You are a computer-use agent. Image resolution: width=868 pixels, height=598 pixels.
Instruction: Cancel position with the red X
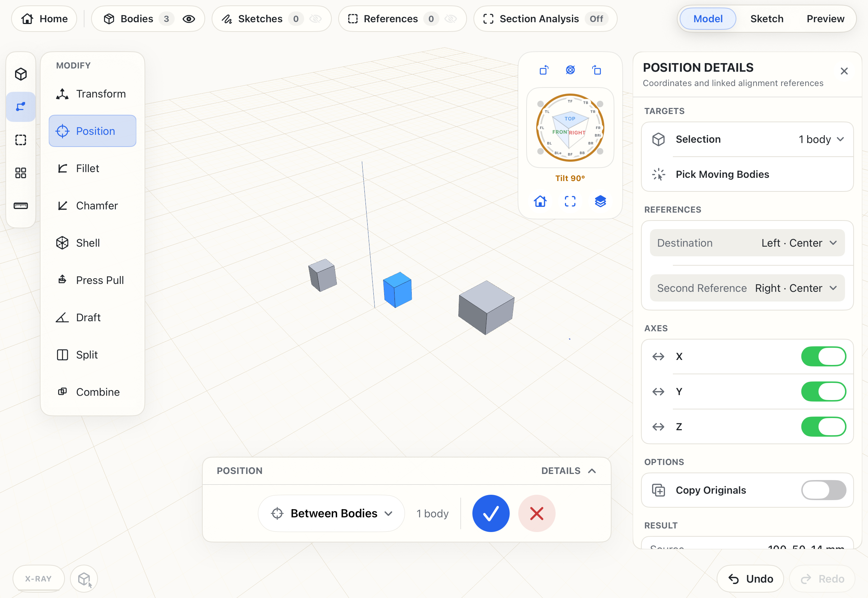(x=537, y=513)
